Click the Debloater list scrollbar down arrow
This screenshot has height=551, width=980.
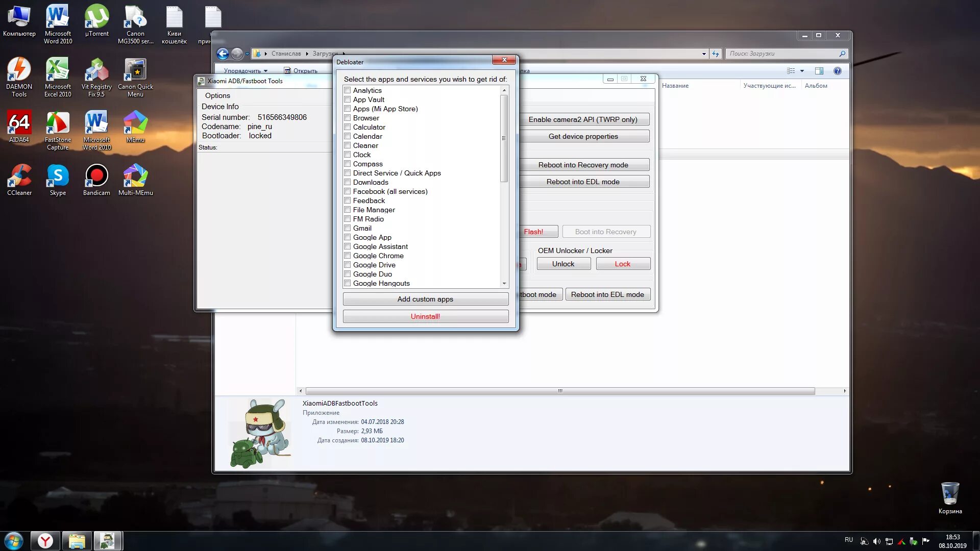504,283
